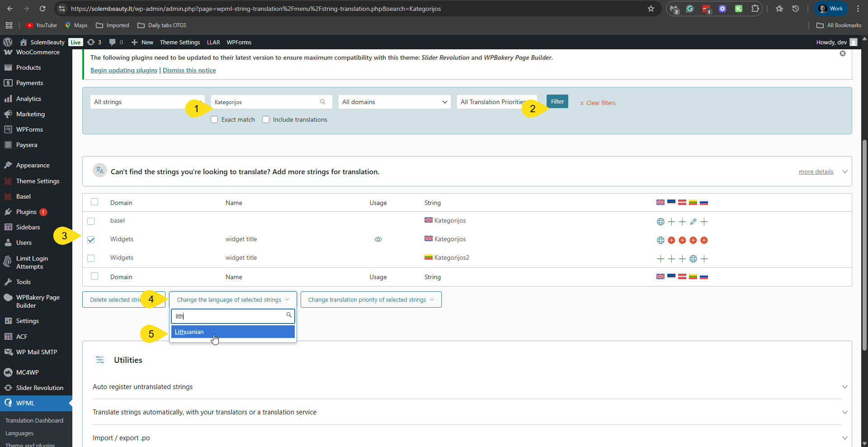The height and width of the screenshot is (447, 868).
Task: Click the browser address bar URL
Action: point(256,9)
